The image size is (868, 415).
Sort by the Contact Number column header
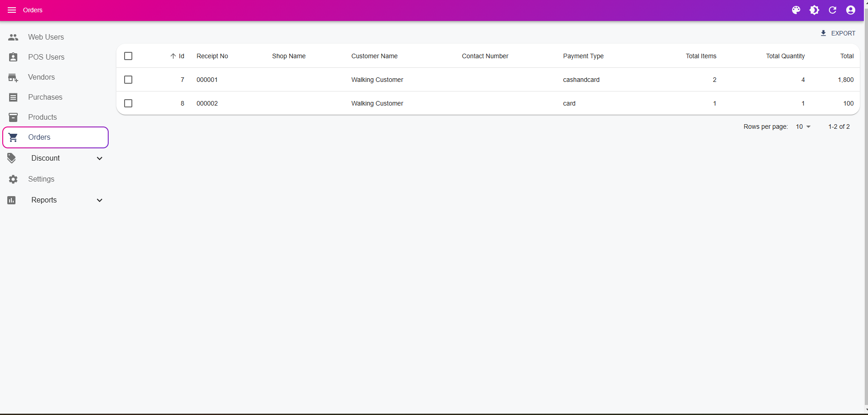(x=485, y=56)
